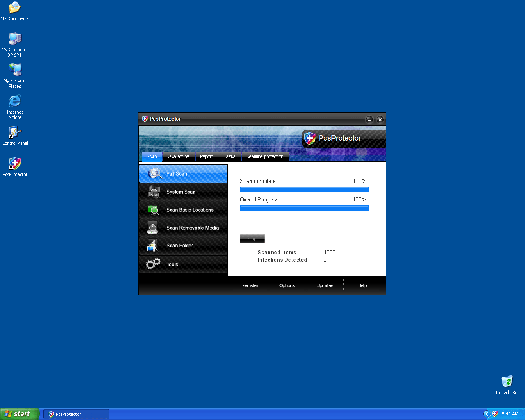Switch to the Quarantine tab
Screen dimensions: 525x420
click(x=178, y=156)
